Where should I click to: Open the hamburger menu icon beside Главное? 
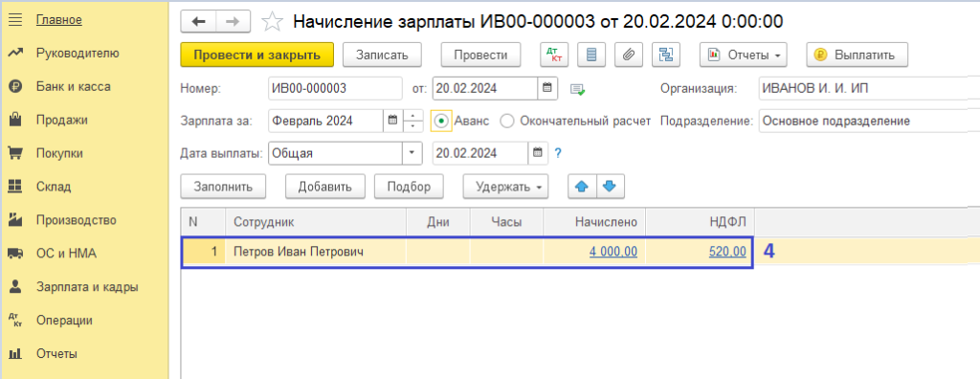tap(15, 20)
